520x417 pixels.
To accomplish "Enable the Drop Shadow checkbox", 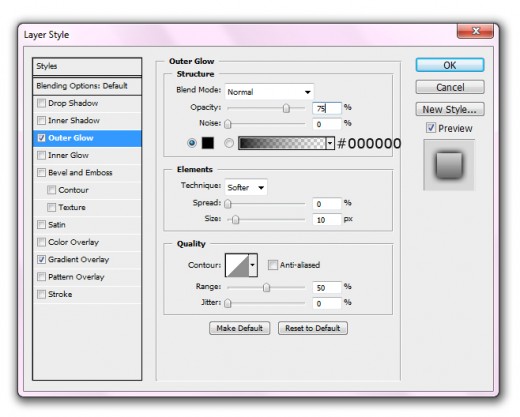I will [x=41, y=103].
